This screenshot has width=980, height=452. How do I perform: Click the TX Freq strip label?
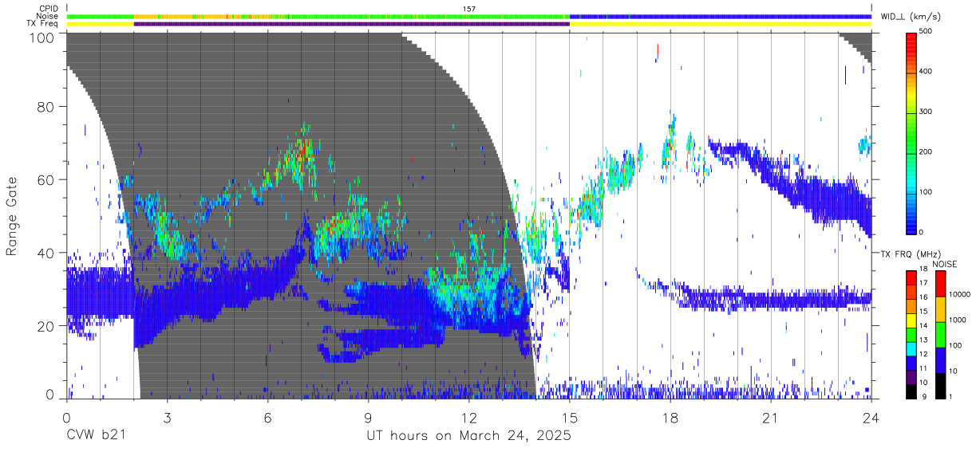42,24
